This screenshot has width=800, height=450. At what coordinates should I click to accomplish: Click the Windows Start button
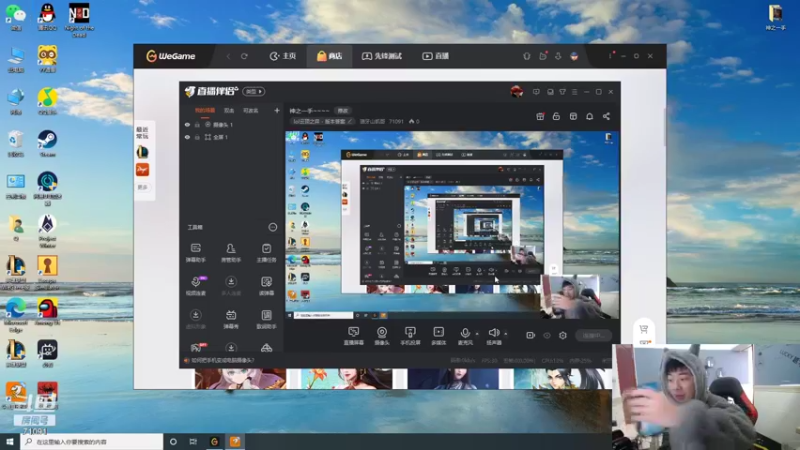click(x=10, y=441)
